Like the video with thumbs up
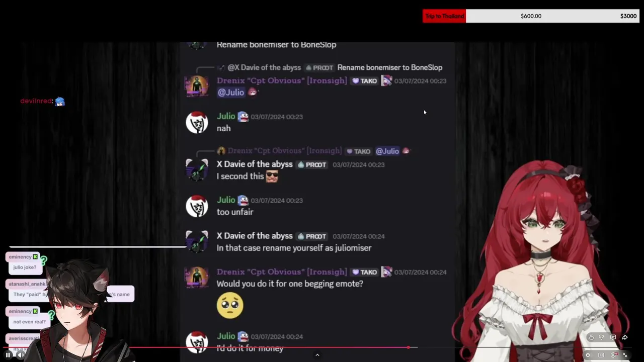 pyautogui.click(x=591, y=337)
